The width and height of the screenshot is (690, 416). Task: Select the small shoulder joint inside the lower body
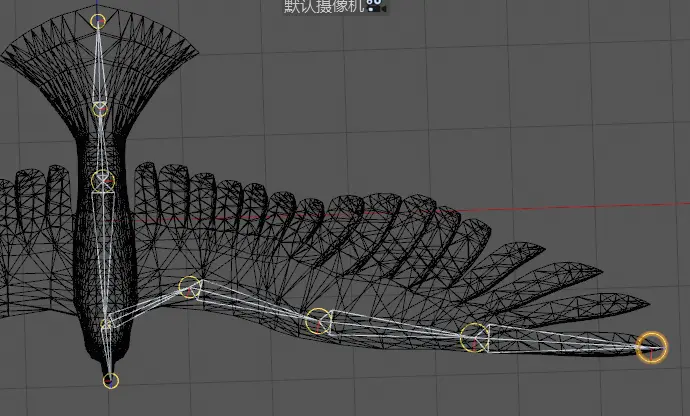[x=107, y=324]
